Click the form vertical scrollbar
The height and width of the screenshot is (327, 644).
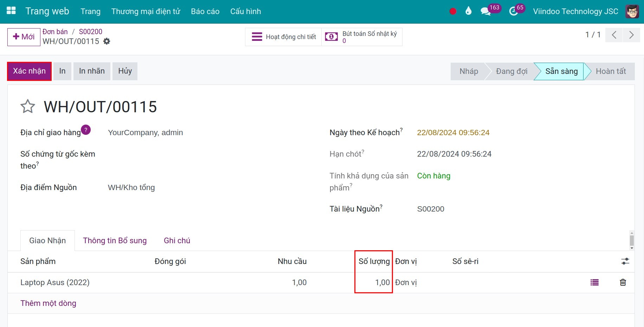[632, 240]
